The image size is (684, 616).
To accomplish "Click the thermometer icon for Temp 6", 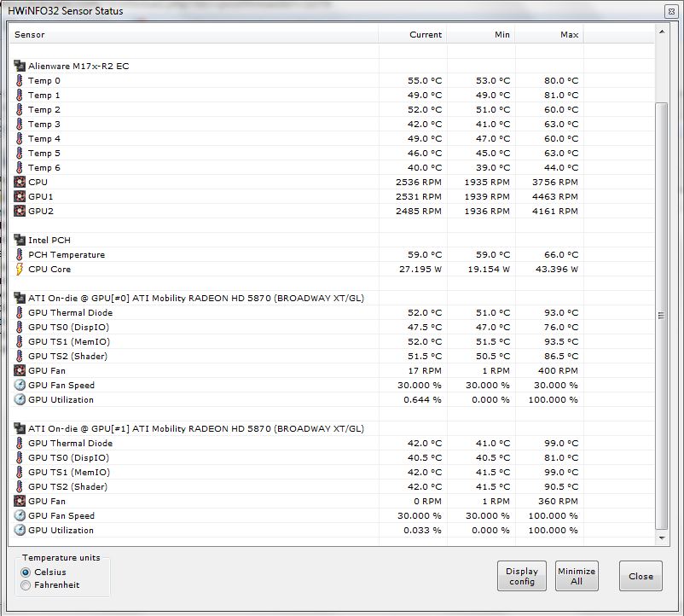I will [x=20, y=167].
